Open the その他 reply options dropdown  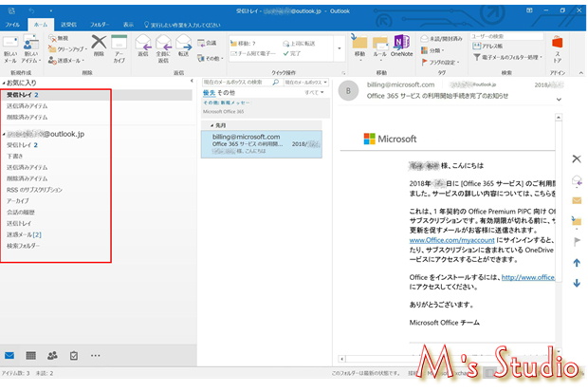(211, 58)
